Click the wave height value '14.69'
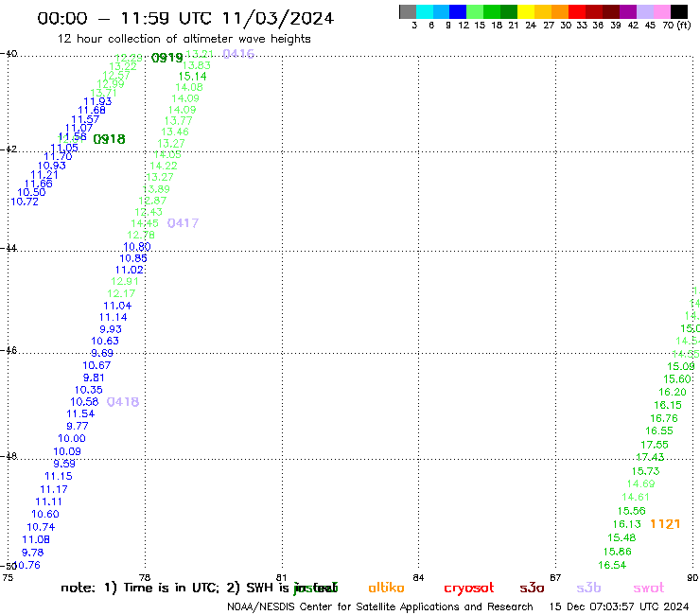700x615 pixels. 640,483
